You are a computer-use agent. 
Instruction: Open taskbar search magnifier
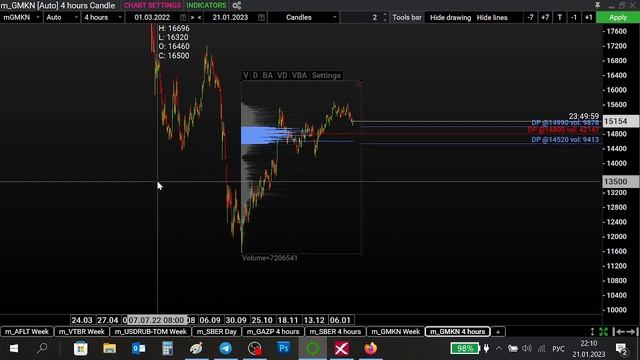[x=42, y=348]
